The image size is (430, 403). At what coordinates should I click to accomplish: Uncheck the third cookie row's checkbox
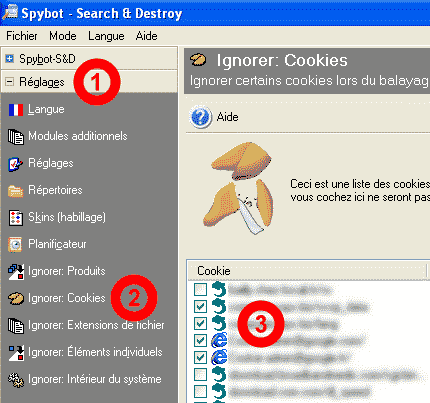[x=200, y=323]
